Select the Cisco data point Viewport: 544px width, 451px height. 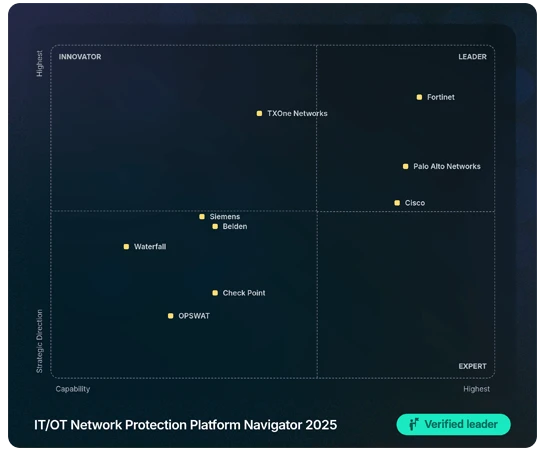click(397, 203)
